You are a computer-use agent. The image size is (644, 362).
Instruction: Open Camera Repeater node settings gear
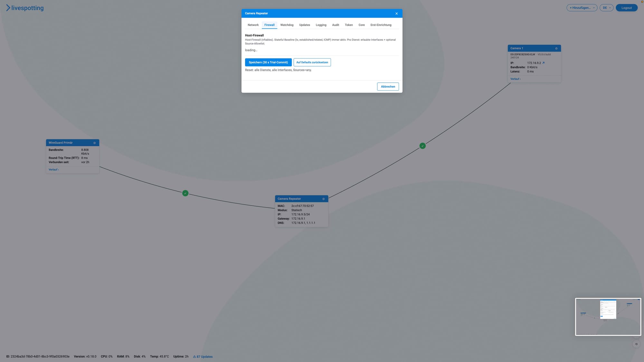tap(324, 199)
